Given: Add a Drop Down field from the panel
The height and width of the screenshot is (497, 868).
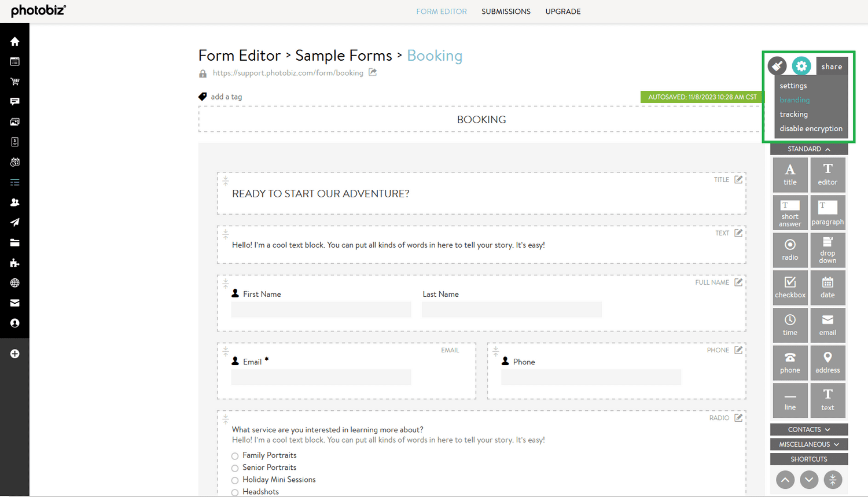Looking at the screenshot, I should [x=827, y=250].
